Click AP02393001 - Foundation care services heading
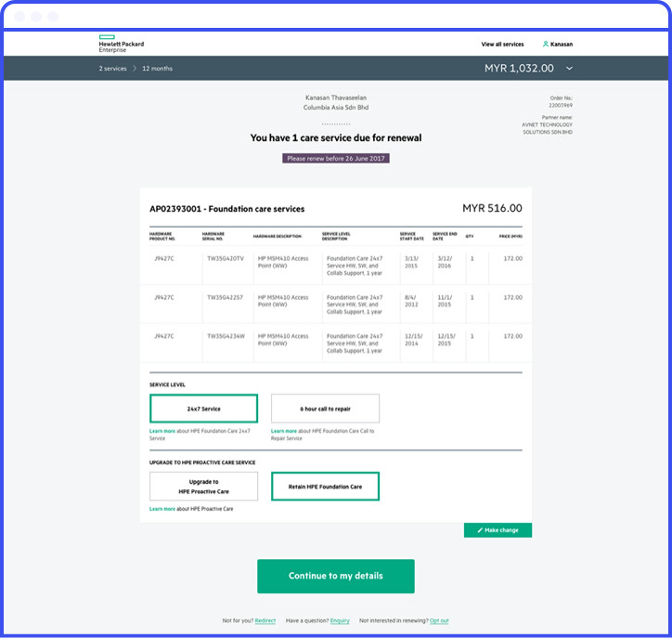Image resolution: width=672 pixels, height=638 pixels. click(226, 209)
